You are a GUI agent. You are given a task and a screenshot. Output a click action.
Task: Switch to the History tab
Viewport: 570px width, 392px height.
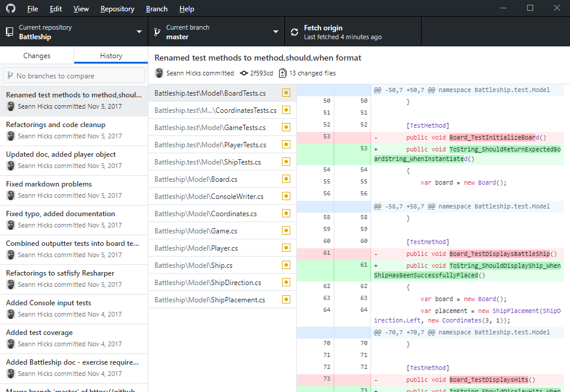coord(111,56)
